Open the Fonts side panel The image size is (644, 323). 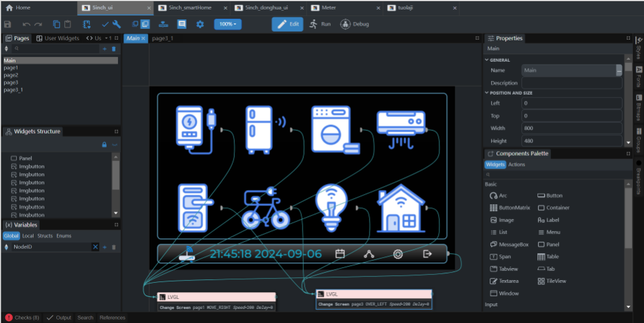click(639, 77)
